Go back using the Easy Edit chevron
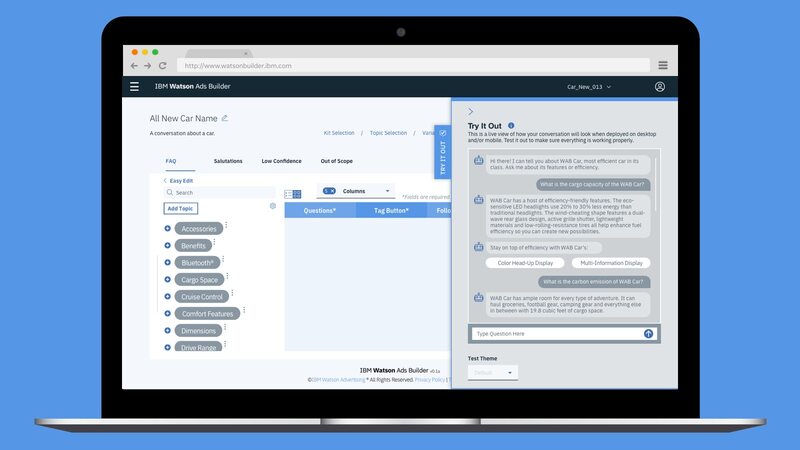The image size is (800, 450). point(165,181)
